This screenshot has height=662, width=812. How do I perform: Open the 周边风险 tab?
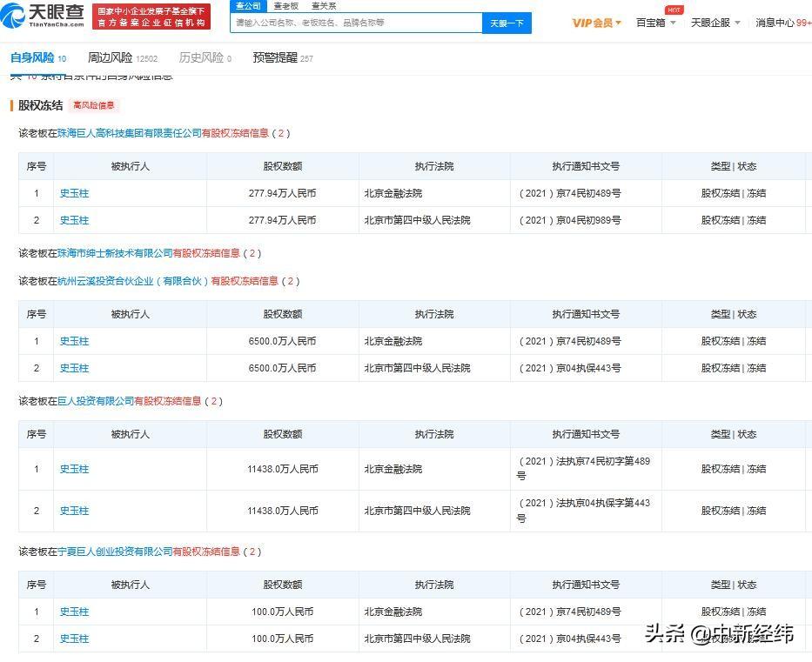tap(111, 57)
